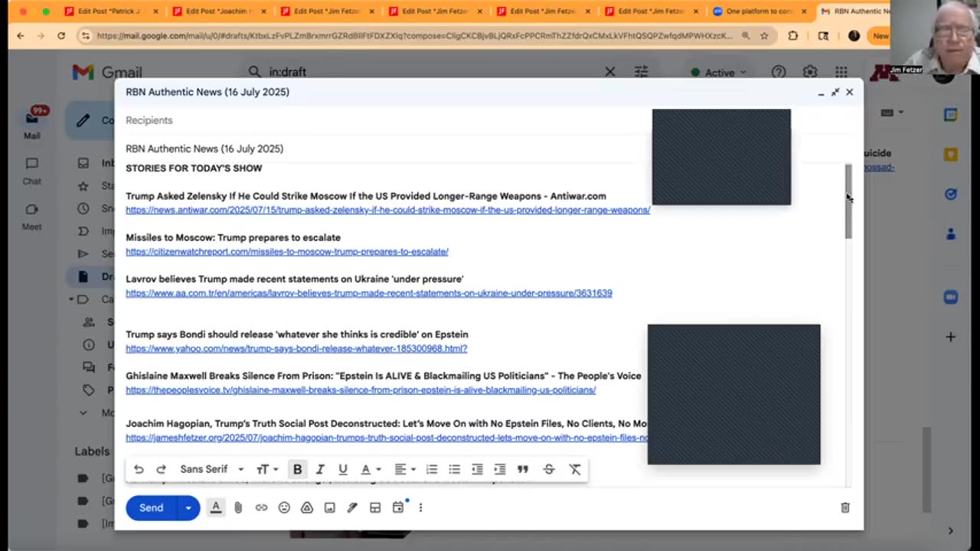The image size is (980, 551).
Task: Switch to the One platform to connect tab
Action: [759, 11]
